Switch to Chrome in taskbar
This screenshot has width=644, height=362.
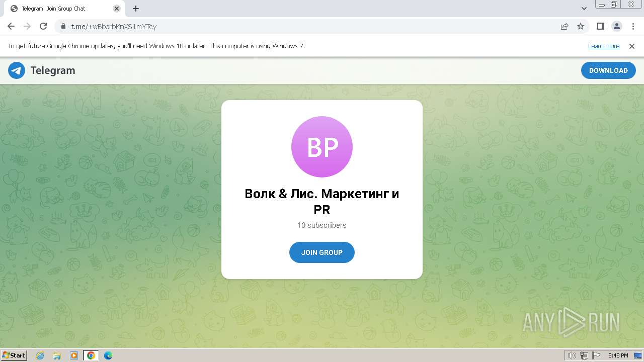click(91, 355)
